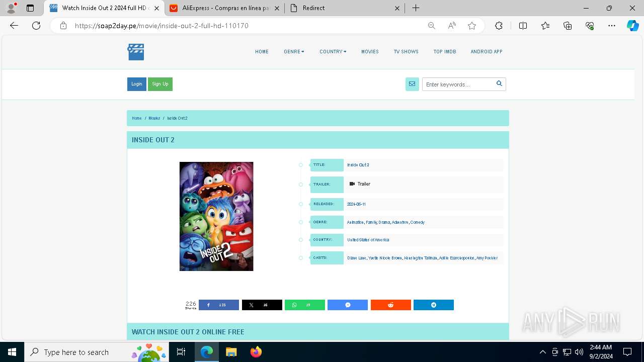Open TV SHOWS menu item

pos(406,52)
